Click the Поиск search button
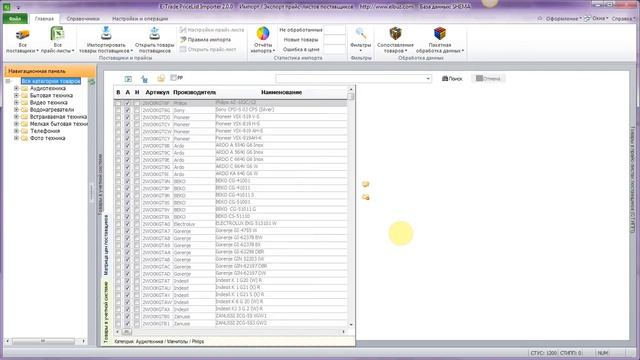This screenshot has width=640, height=360. point(452,78)
